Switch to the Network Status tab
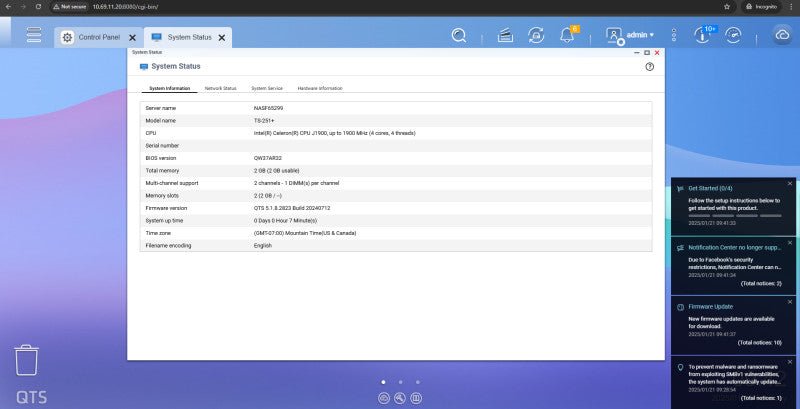The image size is (800, 409). pyautogui.click(x=220, y=88)
